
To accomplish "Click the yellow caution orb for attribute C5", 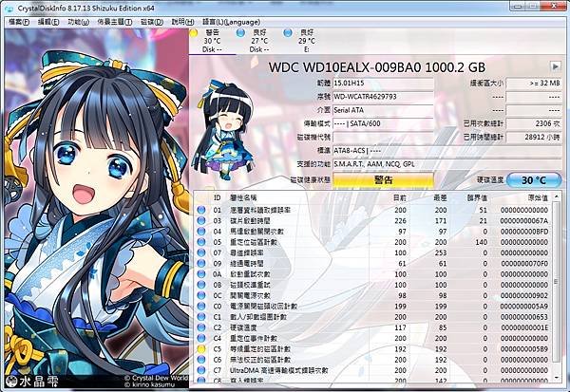I will [x=201, y=348].
